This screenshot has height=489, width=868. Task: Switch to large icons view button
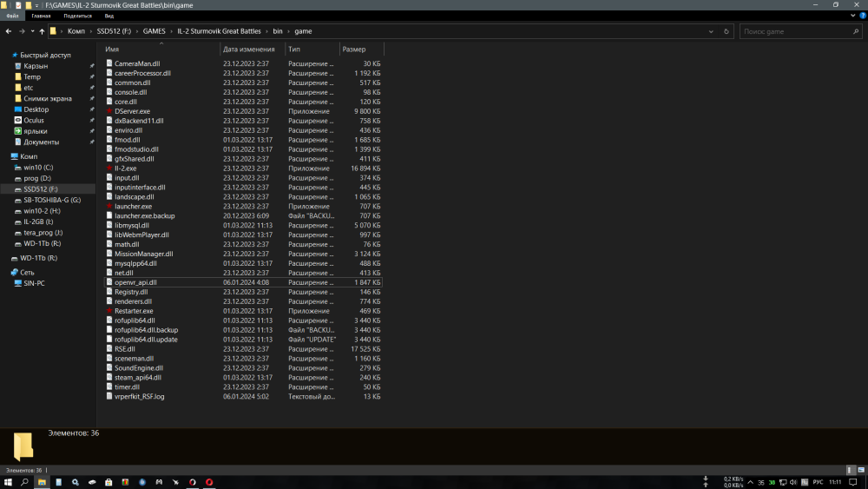click(861, 470)
